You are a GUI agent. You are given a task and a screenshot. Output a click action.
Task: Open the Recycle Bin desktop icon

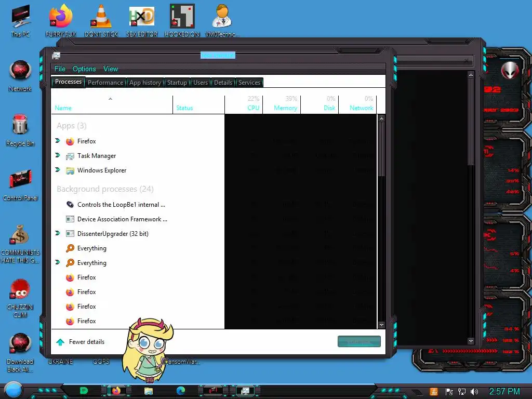click(20, 130)
